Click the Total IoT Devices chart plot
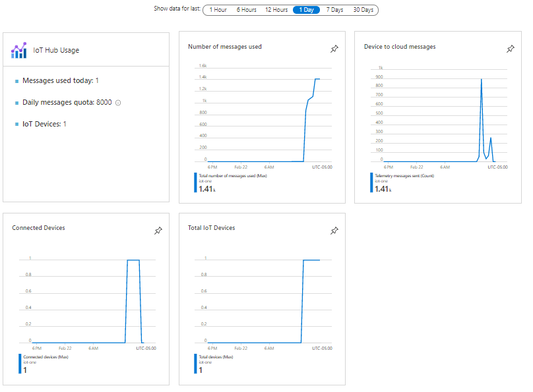 263,301
